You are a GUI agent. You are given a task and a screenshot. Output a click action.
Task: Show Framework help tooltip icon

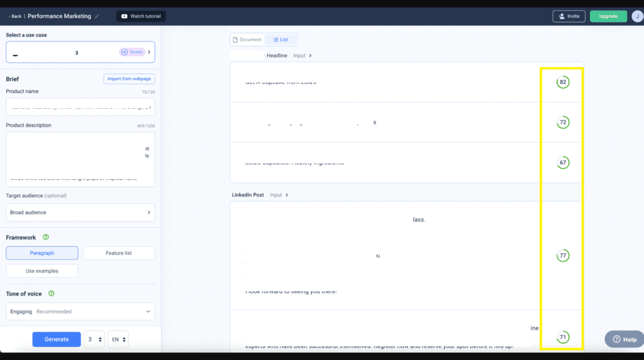tap(46, 237)
